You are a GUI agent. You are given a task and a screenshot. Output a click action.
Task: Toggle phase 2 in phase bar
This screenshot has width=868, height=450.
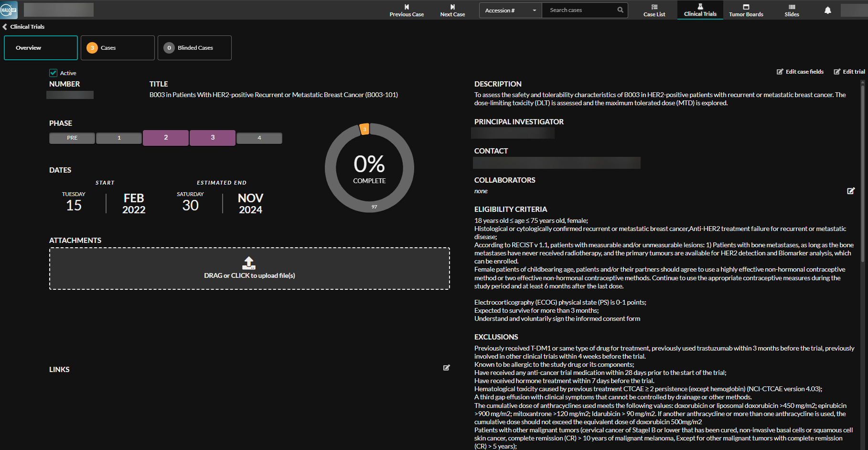[x=165, y=138]
